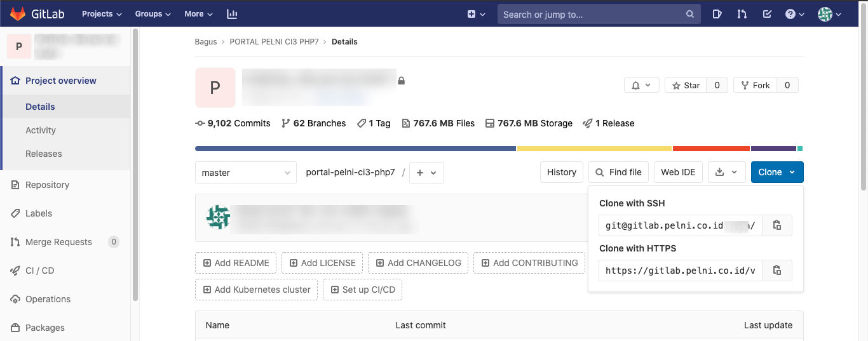The height and width of the screenshot is (341, 868).
Task: Open the notification bell dropdown
Action: [x=641, y=85]
